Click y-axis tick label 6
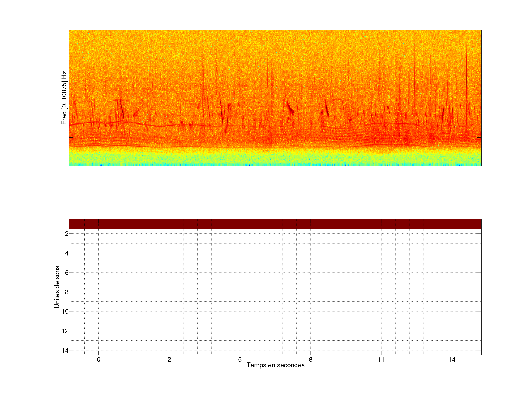 click(x=67, y=273)
